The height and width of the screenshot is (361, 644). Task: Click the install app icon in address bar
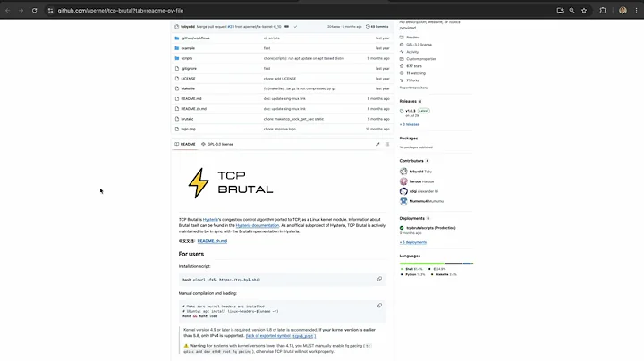tap(559, 10)
